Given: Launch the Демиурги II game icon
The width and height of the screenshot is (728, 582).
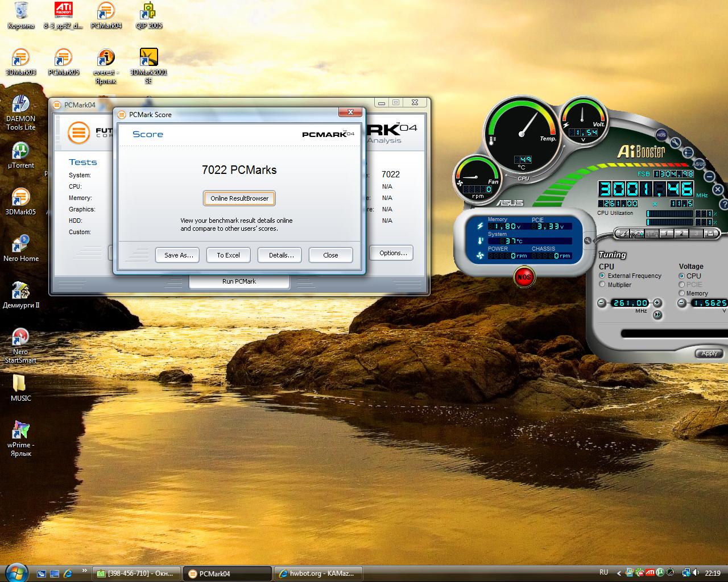Looking at the screenshot, I should [x=20, y=296].
